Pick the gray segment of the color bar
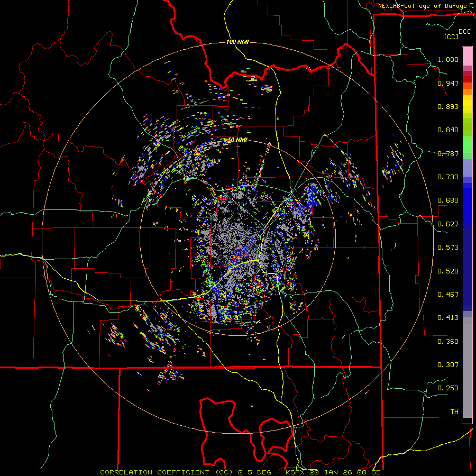Viewport: 476px width, 476px height. [467, 368]
